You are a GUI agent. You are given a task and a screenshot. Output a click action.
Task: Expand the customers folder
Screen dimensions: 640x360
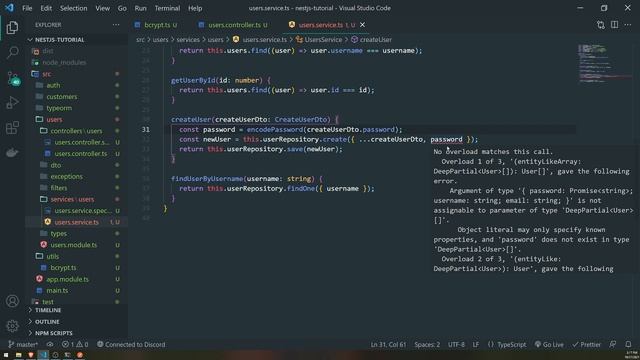pyautogui.click(x=62, y=97)
